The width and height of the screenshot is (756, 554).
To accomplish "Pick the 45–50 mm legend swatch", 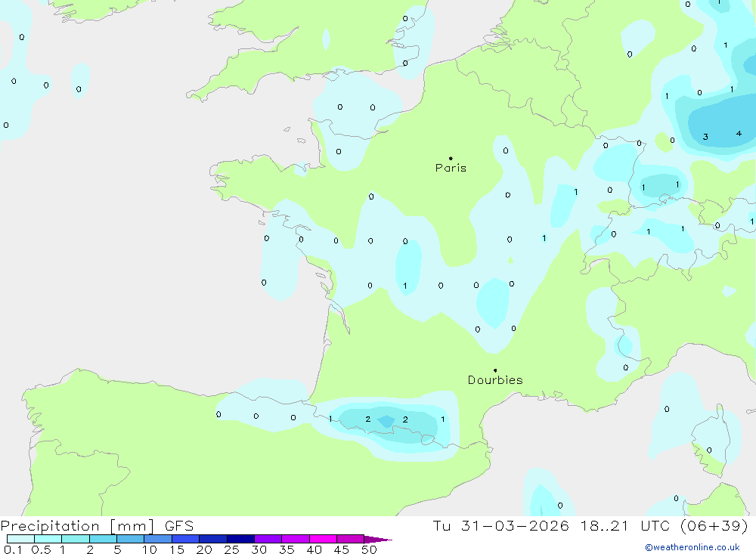I will [351, 539].
